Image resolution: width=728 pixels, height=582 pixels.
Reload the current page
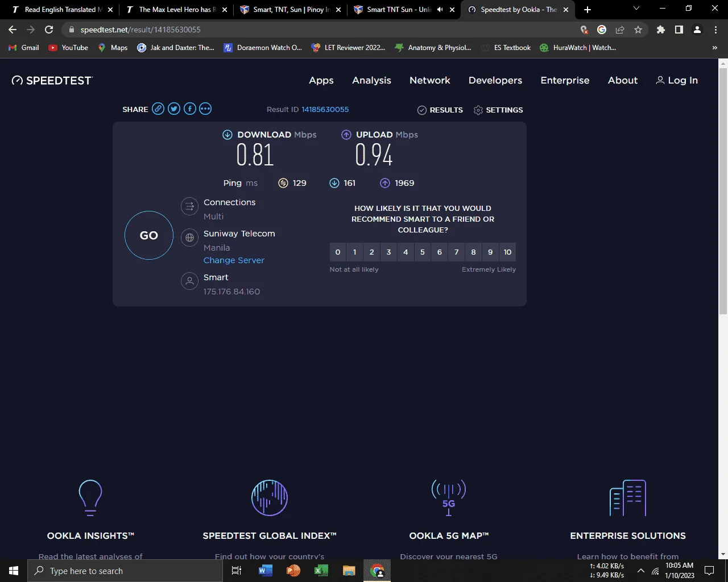49,30
